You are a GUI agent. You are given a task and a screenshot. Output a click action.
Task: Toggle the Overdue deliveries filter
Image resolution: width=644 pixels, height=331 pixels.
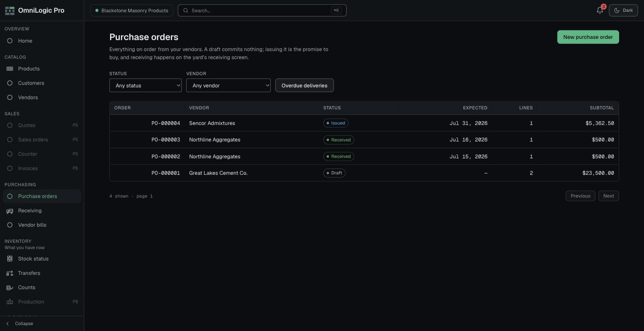(x=304, y=85)
